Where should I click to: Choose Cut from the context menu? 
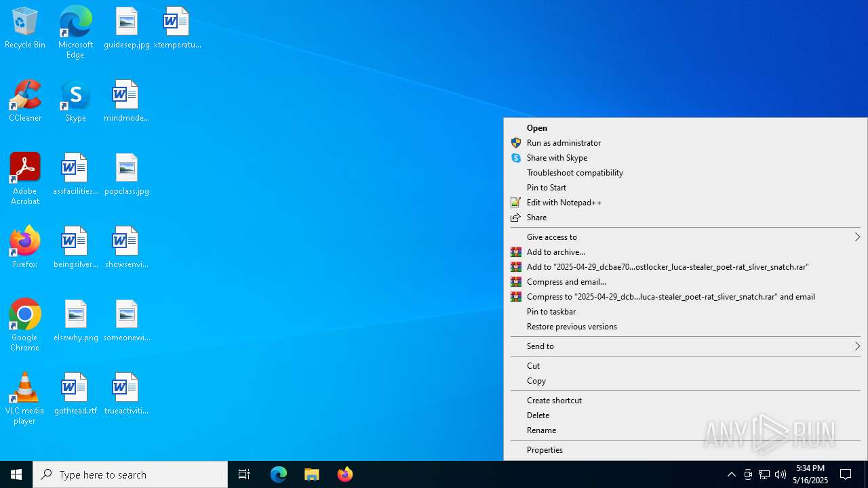pos(686,366)
